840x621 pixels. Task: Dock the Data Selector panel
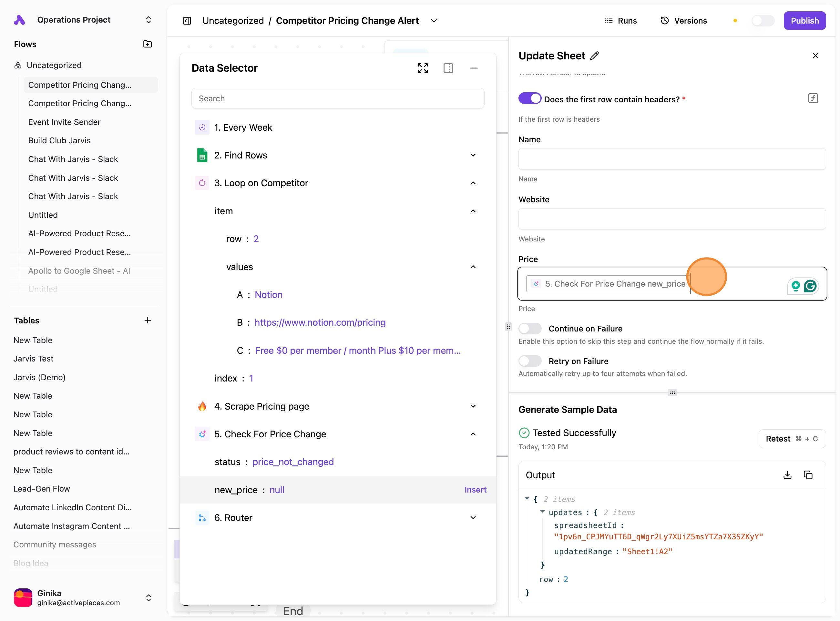[x=448, y=68]
